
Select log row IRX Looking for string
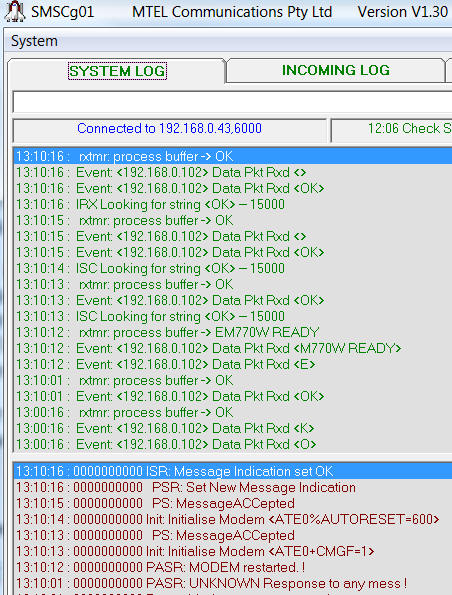[x=233, y=204]
